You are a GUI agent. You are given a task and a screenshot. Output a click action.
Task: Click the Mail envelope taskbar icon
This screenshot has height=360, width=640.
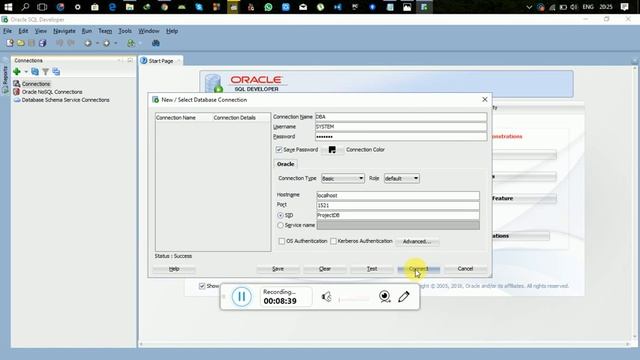[303, 7]
